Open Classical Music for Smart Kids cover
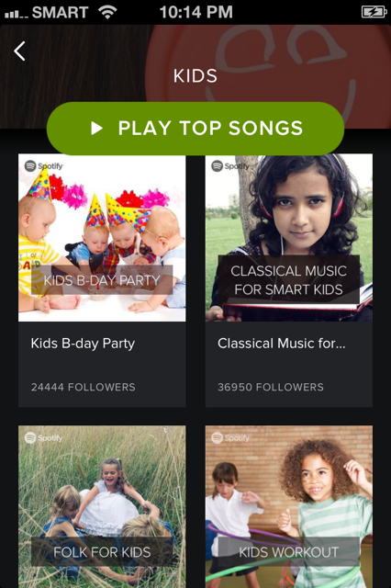 289,238
